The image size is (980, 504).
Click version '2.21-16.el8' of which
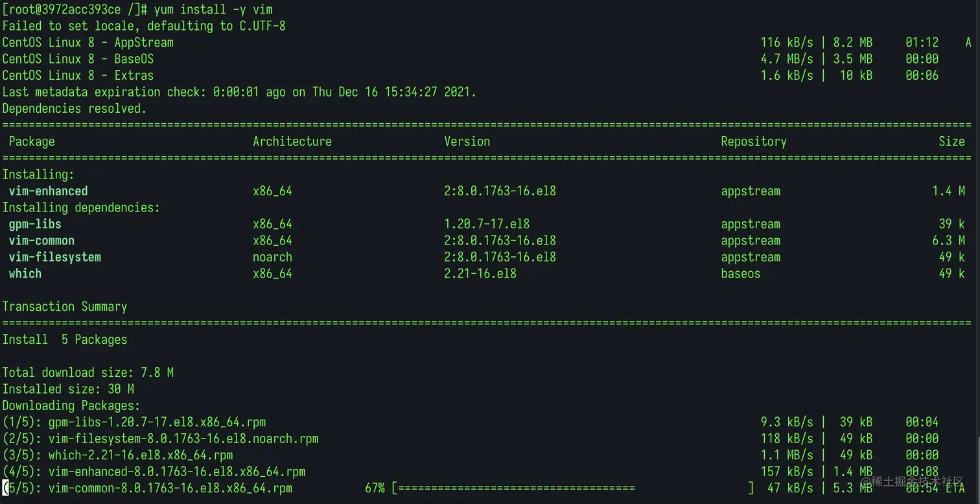[480, 274]
